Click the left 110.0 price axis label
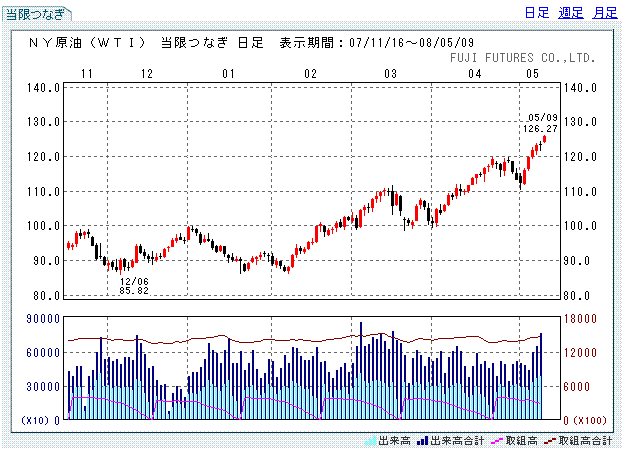 (x=43, y=192)
